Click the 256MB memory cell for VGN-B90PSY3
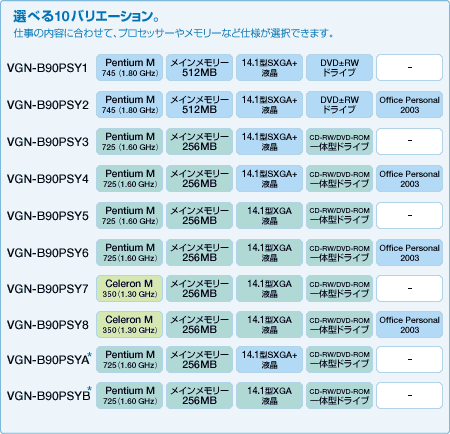 (199, 142)
